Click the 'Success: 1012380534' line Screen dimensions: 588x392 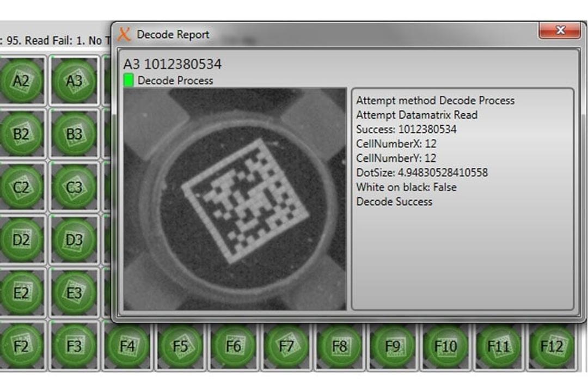point(406,130)
